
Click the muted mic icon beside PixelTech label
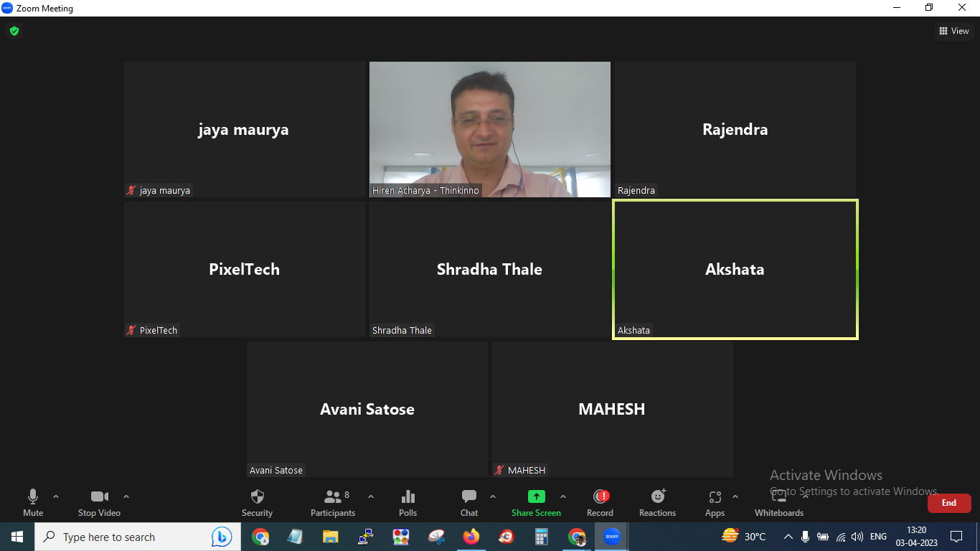tap(131, 331)
